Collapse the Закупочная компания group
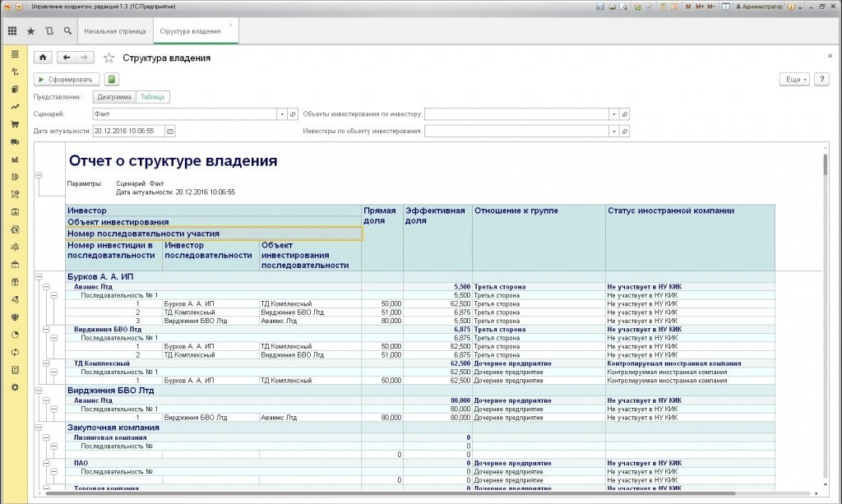This screenshot has height=504, width=842. [39, 428]
